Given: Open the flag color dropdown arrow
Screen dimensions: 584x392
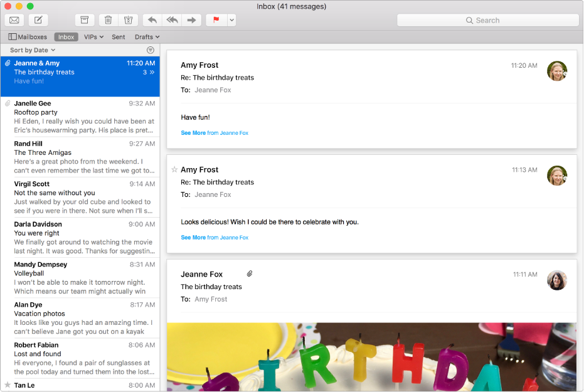Looking at the screenshot, I should pos(231,20).
